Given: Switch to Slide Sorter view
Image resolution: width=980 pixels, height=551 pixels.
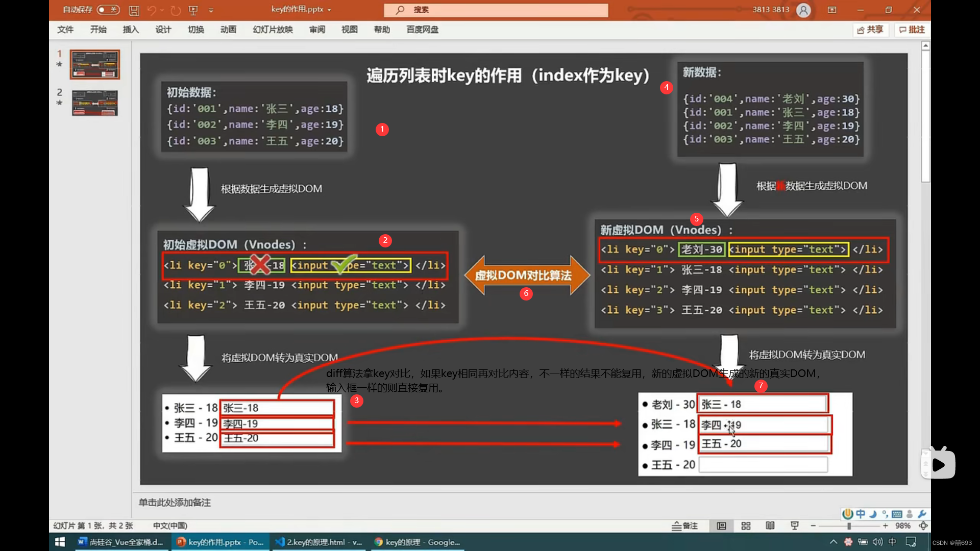Looking at the screenshot, I should coord(746,525).
